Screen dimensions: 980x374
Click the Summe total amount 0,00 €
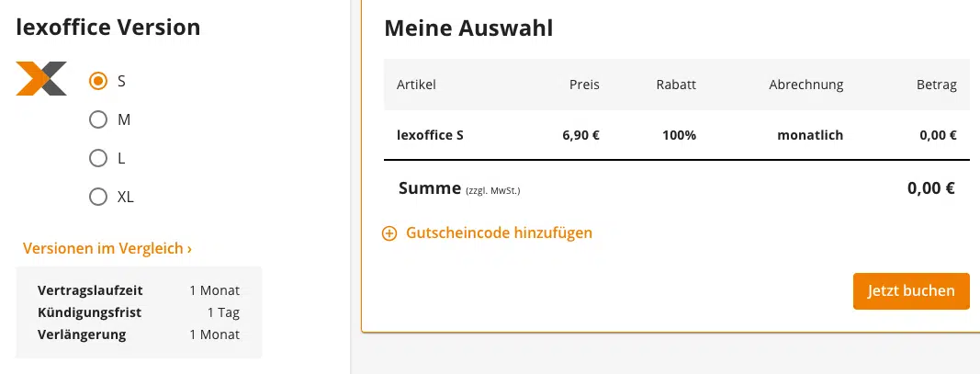pos(931,188)
